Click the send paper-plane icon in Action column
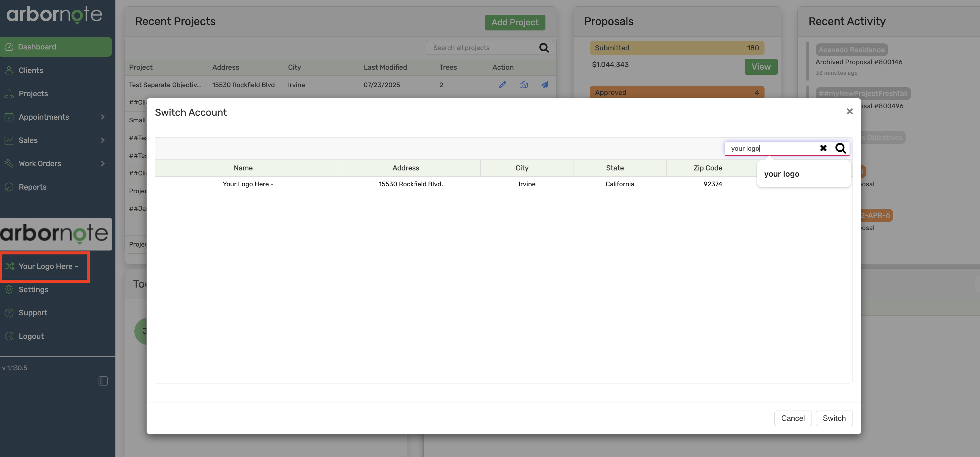980x457 pixels. pos(545,85)
